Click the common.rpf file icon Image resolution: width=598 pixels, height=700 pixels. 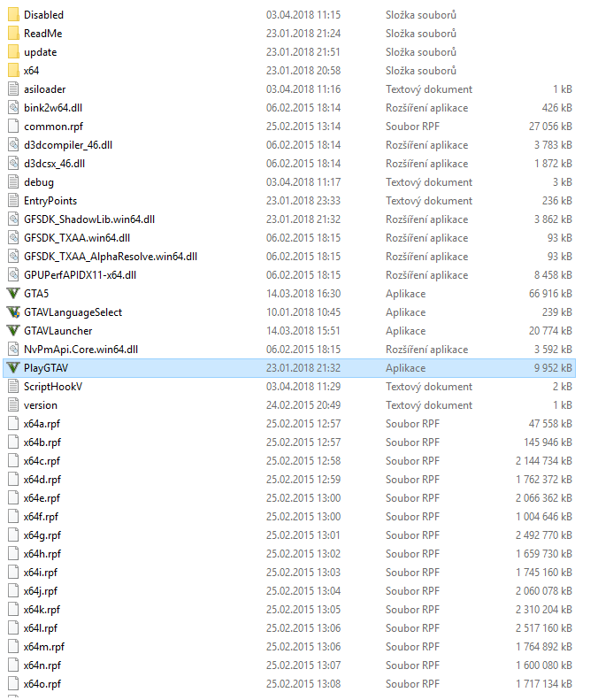[13, 127]
